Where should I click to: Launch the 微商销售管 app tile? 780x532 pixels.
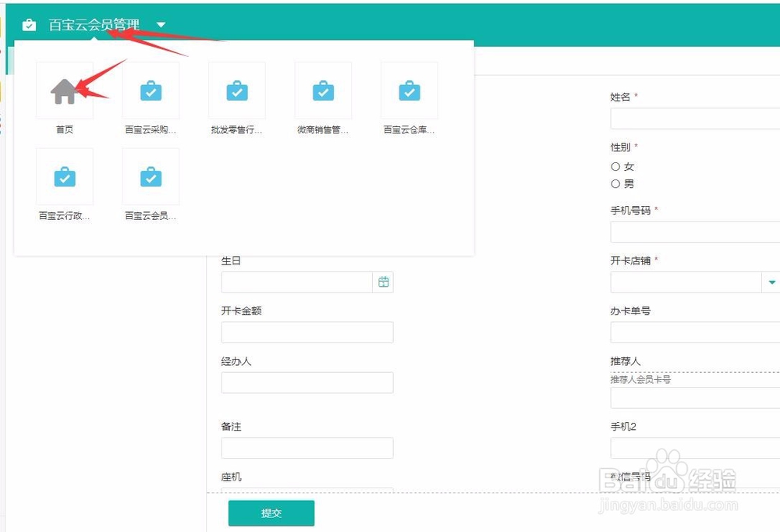tap(324, 90)
